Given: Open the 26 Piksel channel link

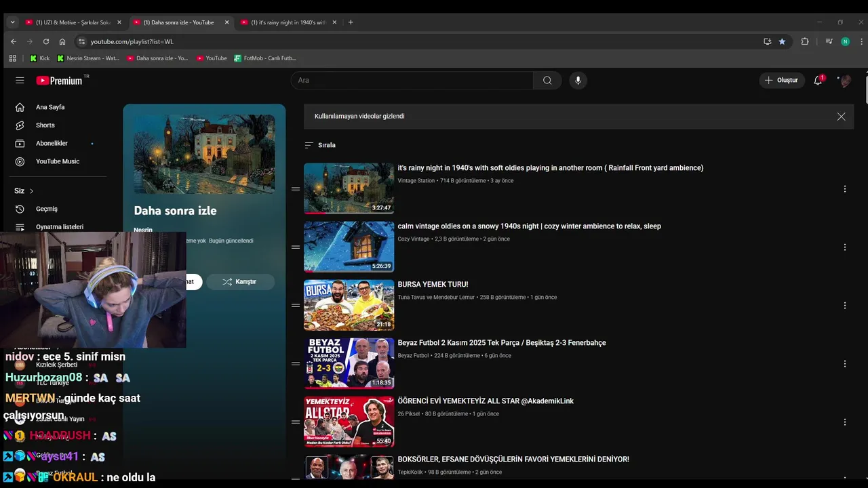Looking at the screenshot, I should click(x=409, y=414).
